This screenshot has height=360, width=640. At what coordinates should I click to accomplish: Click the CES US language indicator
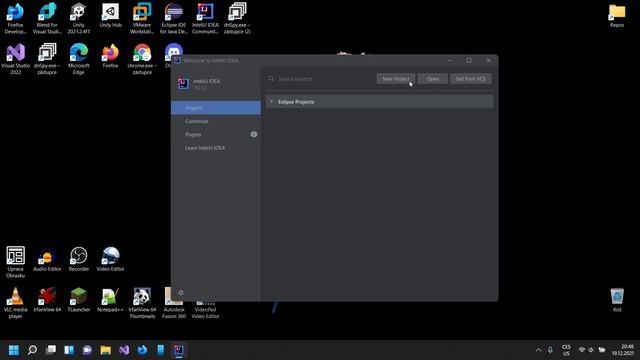[566, 350]
